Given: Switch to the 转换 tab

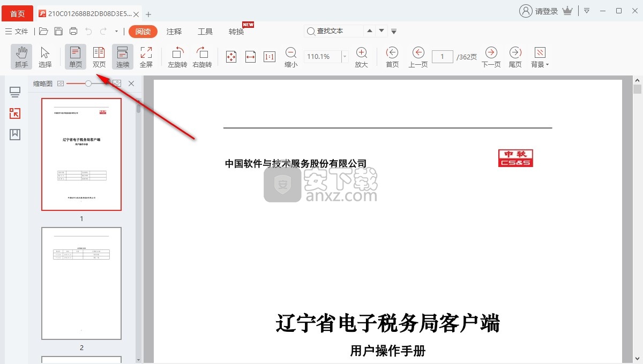Looking at the screenshot, I should coord(236,32).
